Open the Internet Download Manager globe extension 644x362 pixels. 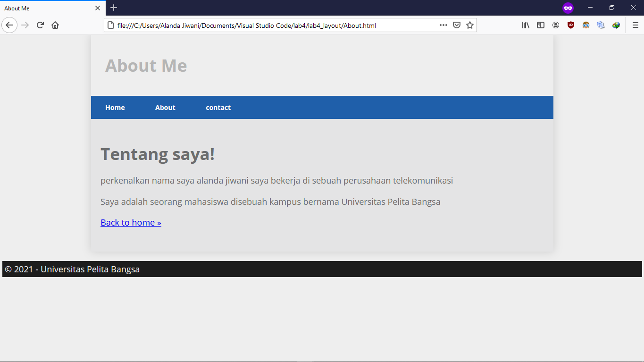coord(616,25)
